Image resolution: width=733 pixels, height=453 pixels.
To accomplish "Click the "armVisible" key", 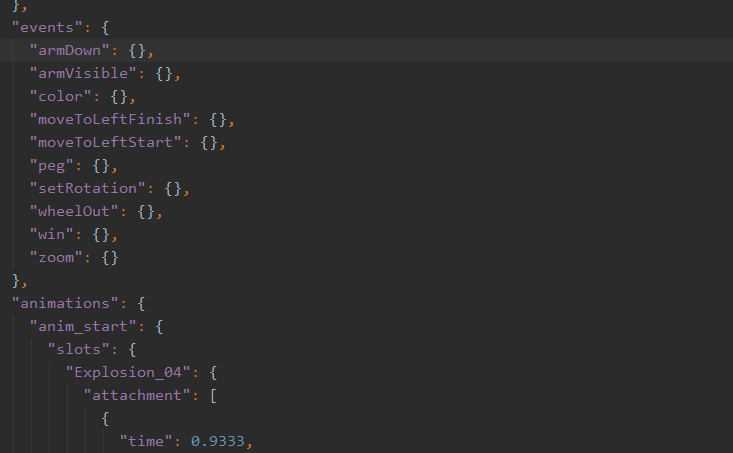I will (83, 73).
